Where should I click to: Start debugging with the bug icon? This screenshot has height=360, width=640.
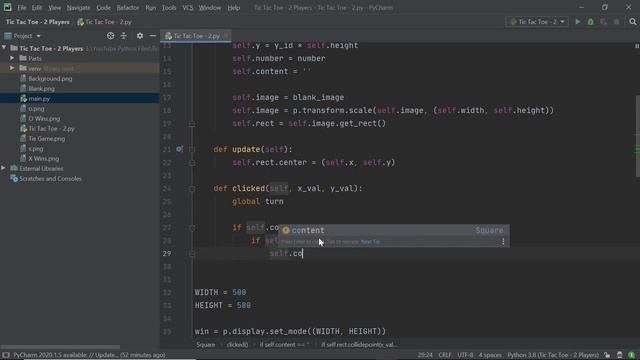tap(591, 22)
